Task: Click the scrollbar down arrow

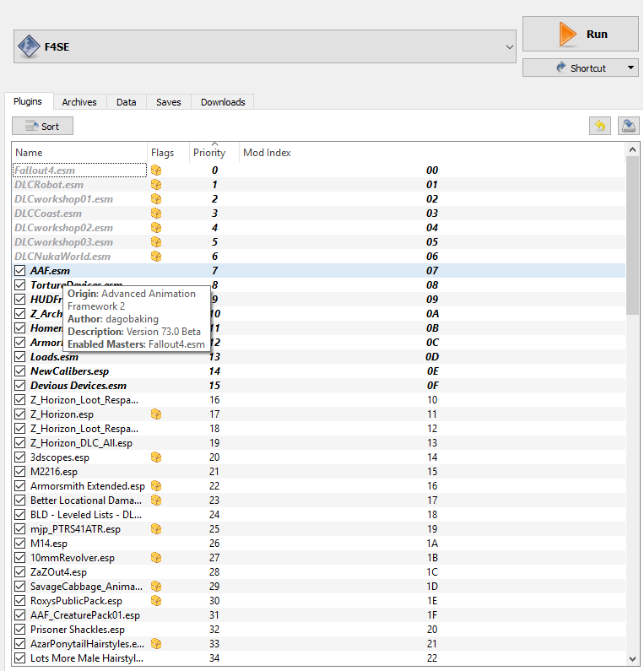Action: [x=632, y=659]
